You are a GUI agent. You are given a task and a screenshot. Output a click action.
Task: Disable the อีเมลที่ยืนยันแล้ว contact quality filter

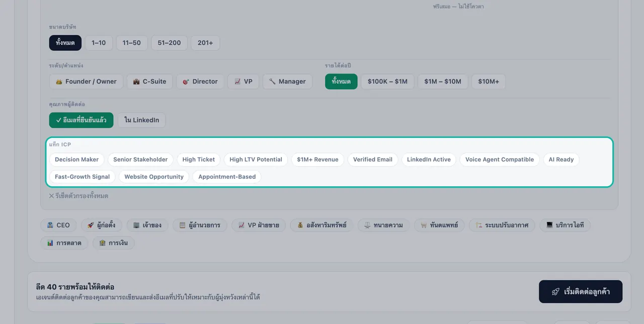coord(82,120)
